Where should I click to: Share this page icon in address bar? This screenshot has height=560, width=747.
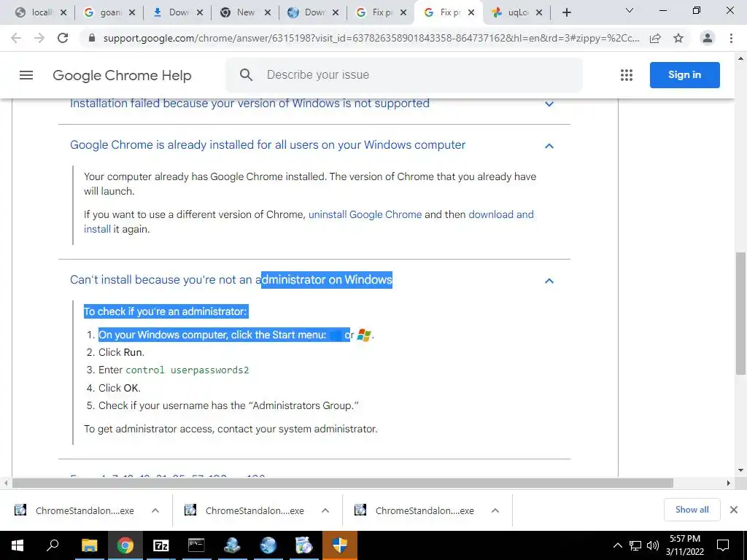pyautogui.click(x=655, y=38)
